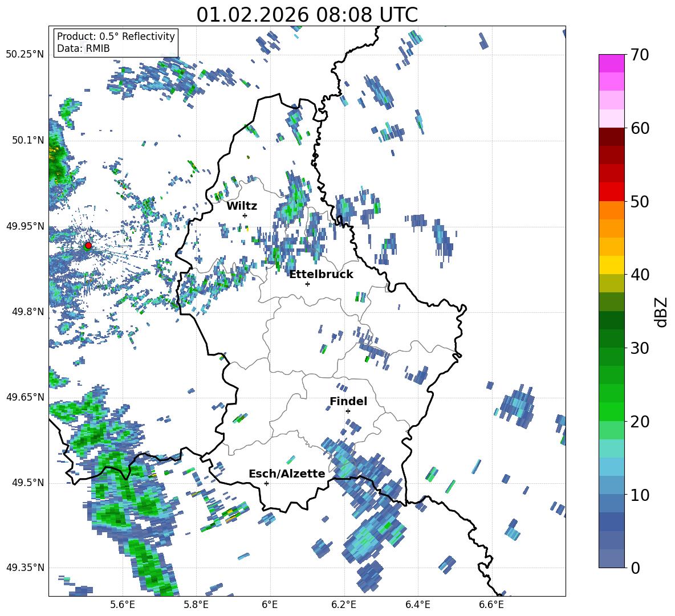Click the 49.35°N latitude label
The width and height of the screenshot is (675, 616).
(x=25, y=568)
